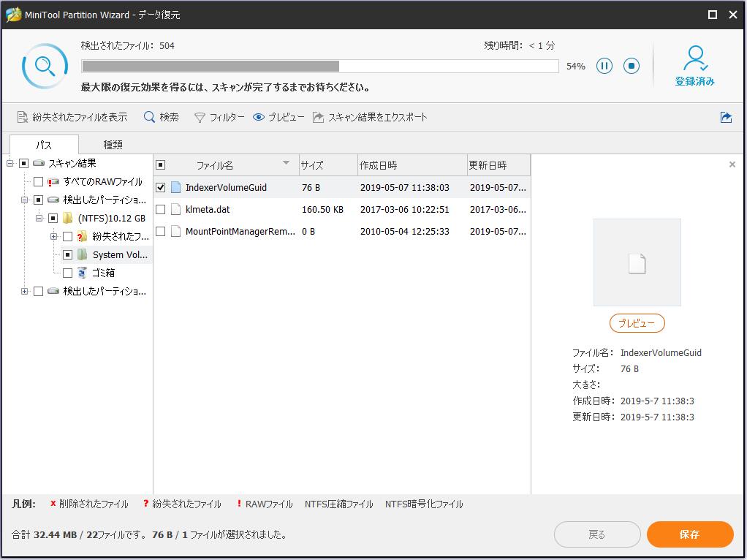Viewport: 747px width, 560px height.
Task: Collapse the スキャン結果 tree root
Action: point(10,164)
